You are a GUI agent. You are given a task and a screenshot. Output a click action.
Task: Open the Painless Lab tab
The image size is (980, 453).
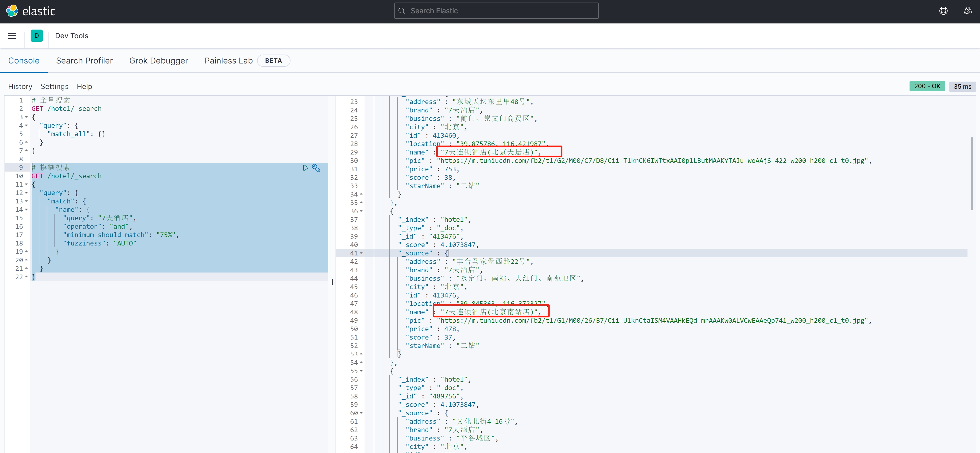[x=228, y=61]
